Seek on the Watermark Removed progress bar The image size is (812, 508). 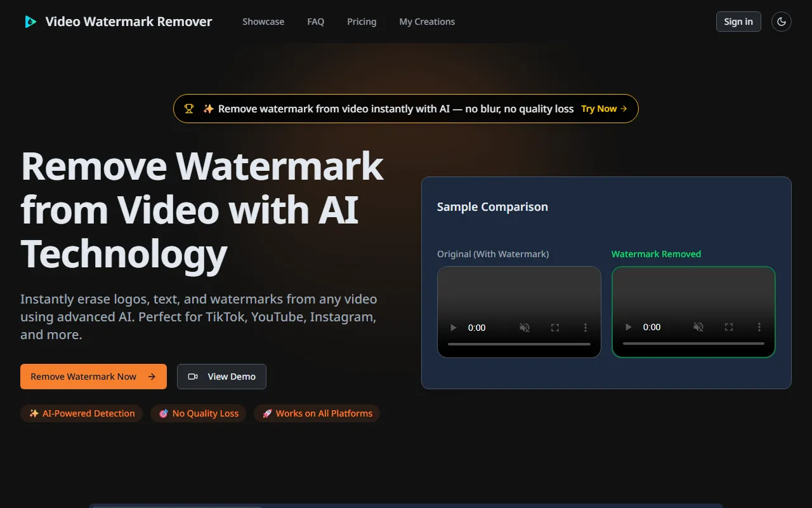[693, 344]
